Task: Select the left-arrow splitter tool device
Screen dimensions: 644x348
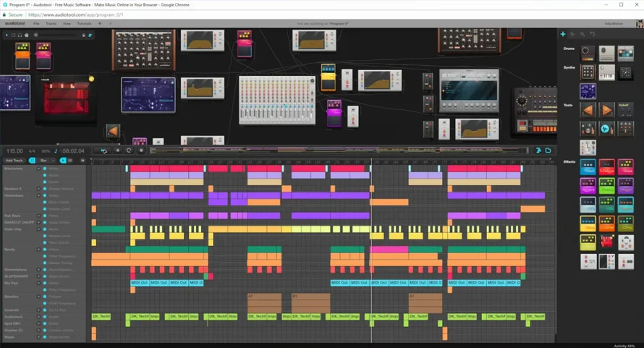Action: click(x=588, y=111)
